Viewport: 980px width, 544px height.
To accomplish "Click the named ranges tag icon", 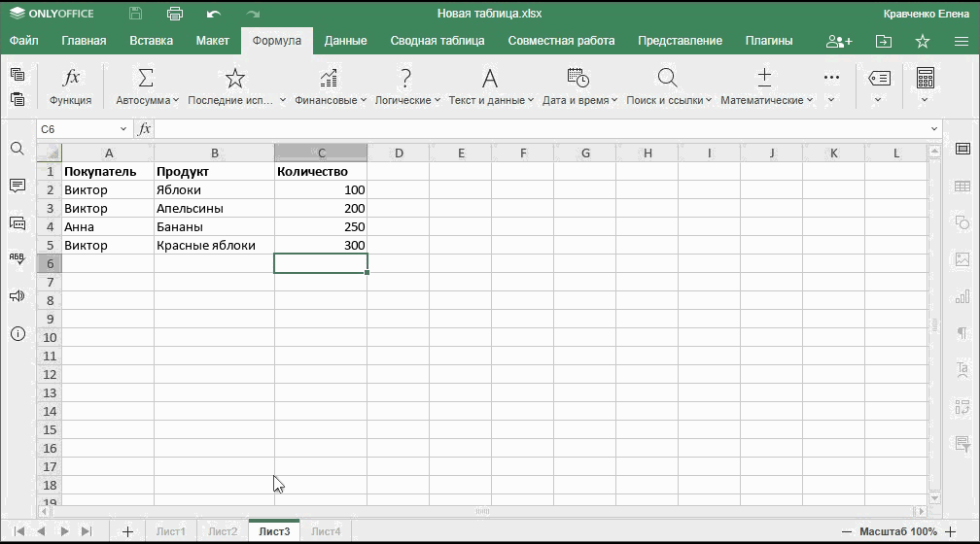I will [879, 78].
